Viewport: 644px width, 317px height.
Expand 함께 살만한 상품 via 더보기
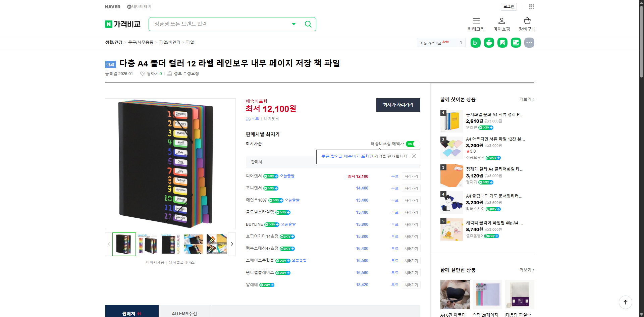(526, 270)
